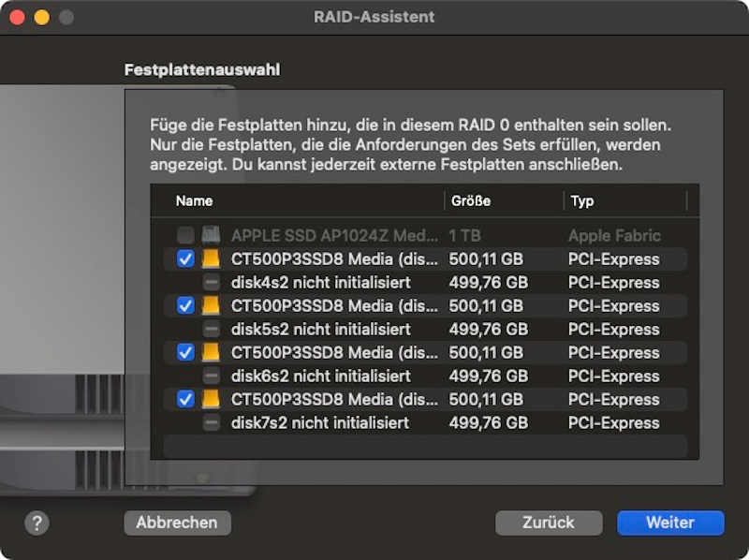Continue with the Weiter button
This screenshot has width=749, height=560.
pos(670,523)
